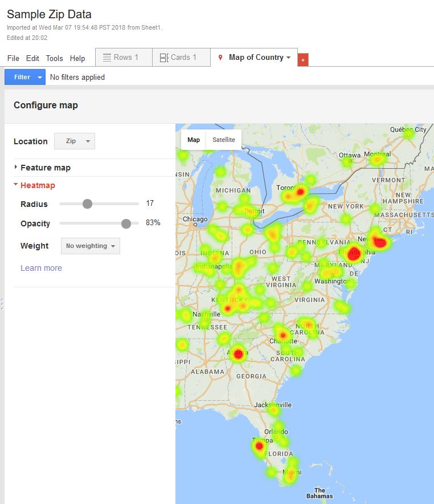
Task: Click the side panel resize grip dots
Action: [2, 304]
